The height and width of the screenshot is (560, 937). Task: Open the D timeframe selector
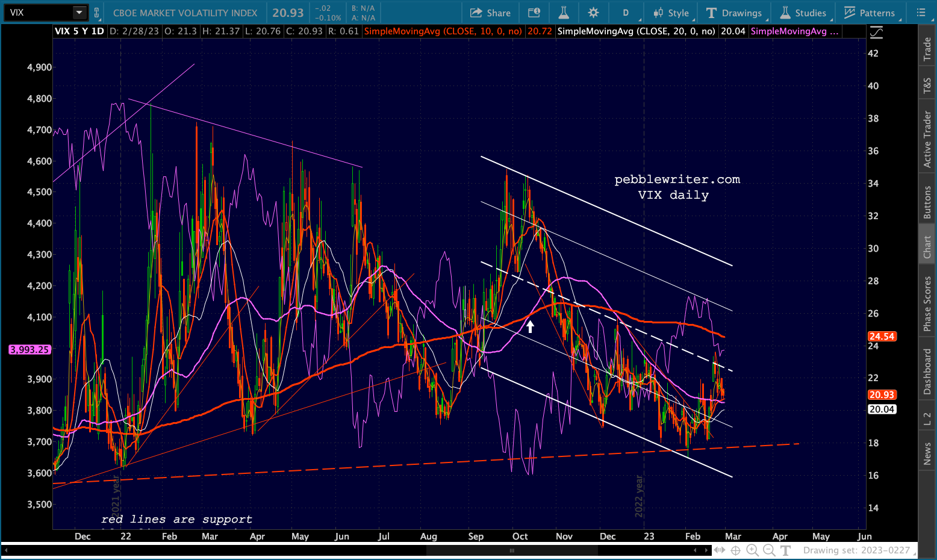tap(626, 13)
